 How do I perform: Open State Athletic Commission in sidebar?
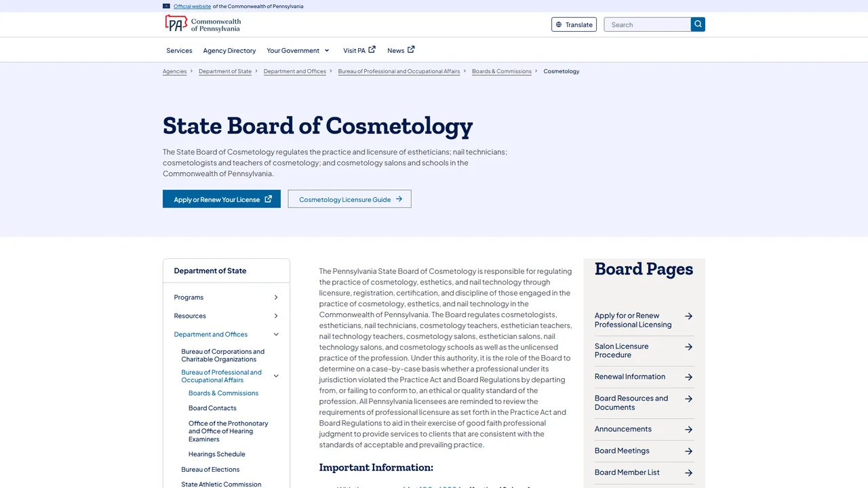click(221, 484)
